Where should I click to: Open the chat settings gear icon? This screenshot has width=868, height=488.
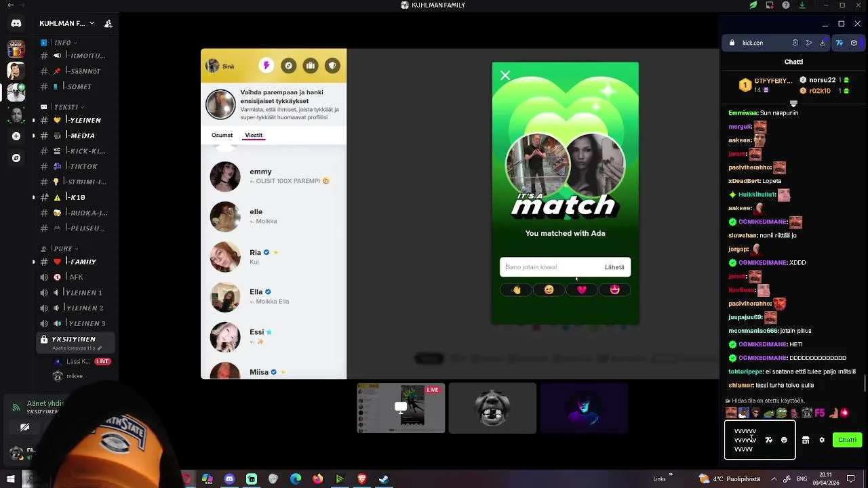[822, 440]
